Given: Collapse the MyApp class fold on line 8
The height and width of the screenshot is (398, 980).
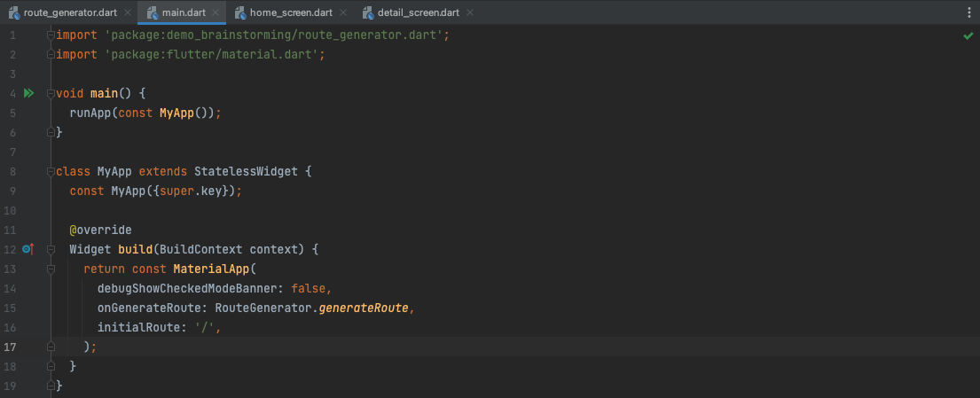Looking at the screenshot, I should pos(51,171).
